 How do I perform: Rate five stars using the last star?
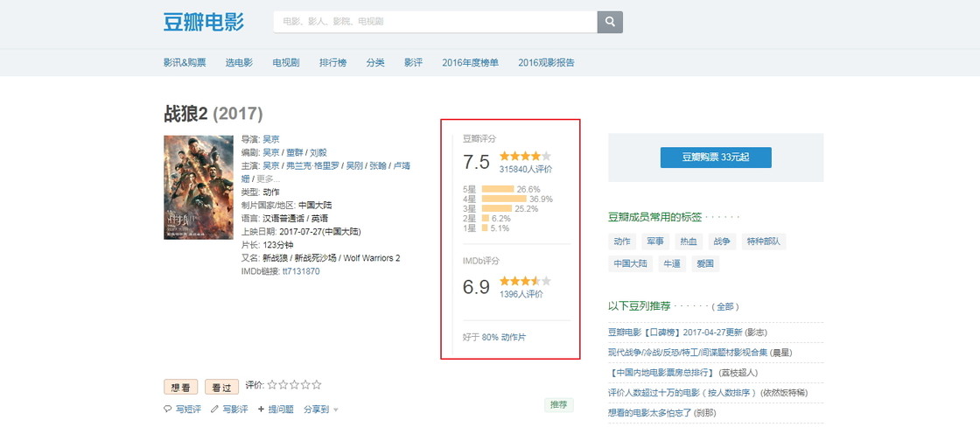click(317, 385)
